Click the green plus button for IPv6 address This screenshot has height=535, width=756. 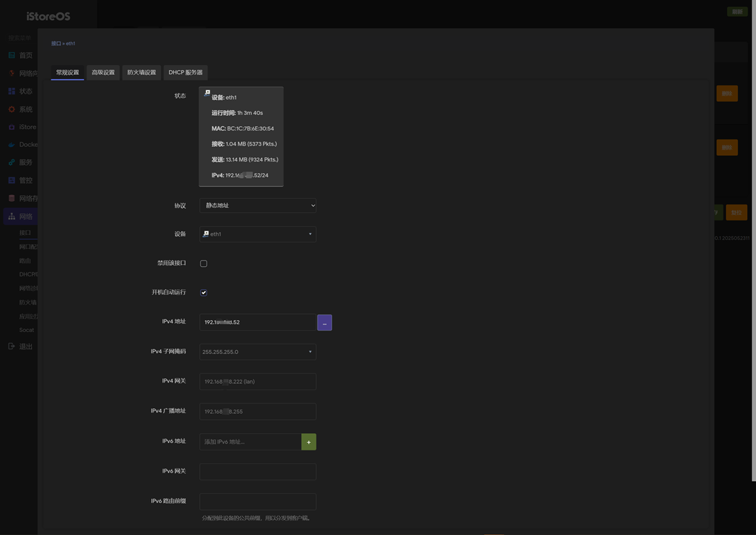[309, 442]
